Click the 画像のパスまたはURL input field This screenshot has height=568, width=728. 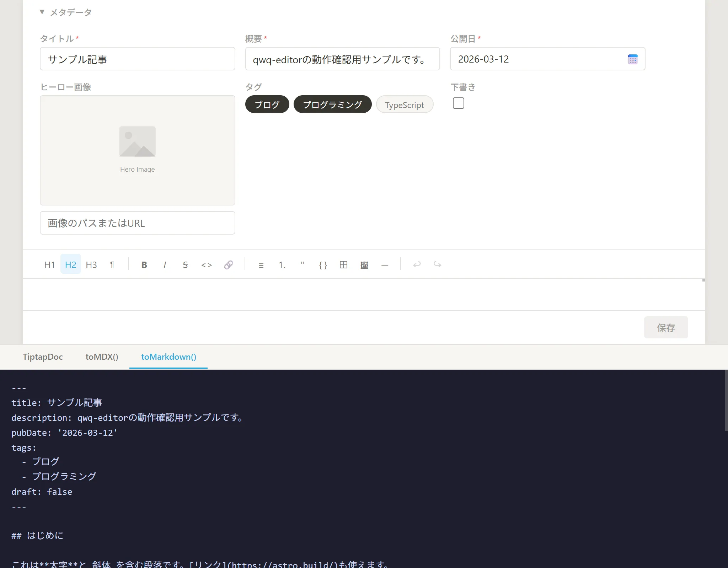(x=138, y=223)
